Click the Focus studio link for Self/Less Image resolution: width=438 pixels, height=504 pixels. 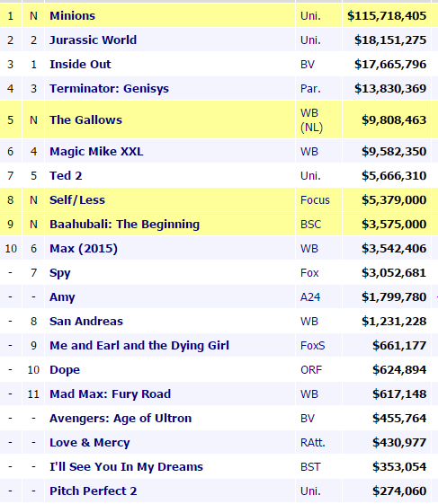click(315, 200)
